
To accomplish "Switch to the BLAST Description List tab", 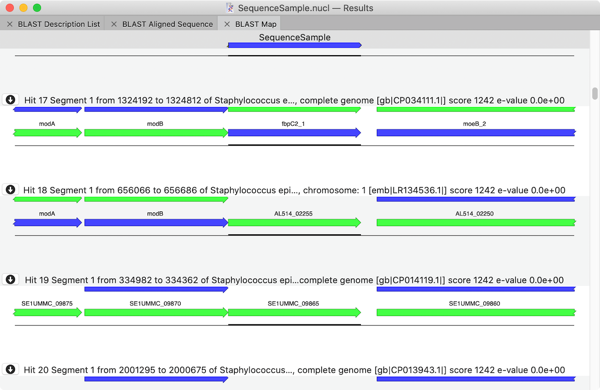I will pyautogui.click(x=59, y=24).
